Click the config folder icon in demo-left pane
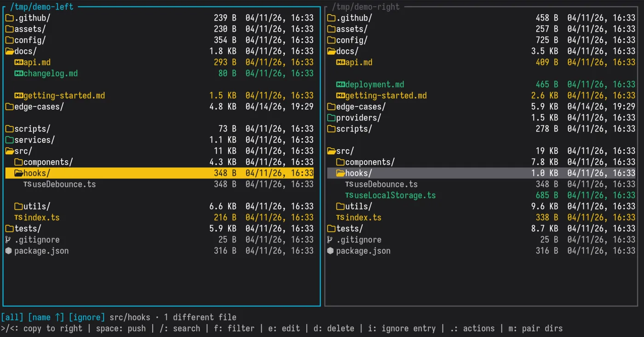The height and width of the screenshot is (337, 644). point(9,40)
